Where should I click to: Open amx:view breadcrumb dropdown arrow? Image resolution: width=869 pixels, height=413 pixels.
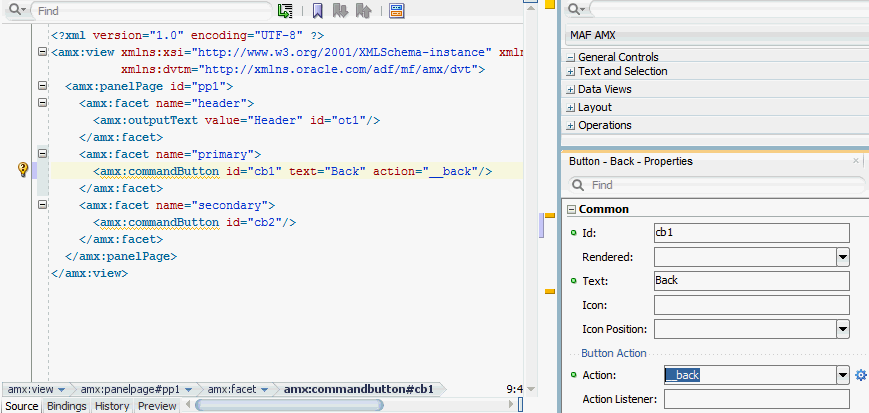point(61,390)
